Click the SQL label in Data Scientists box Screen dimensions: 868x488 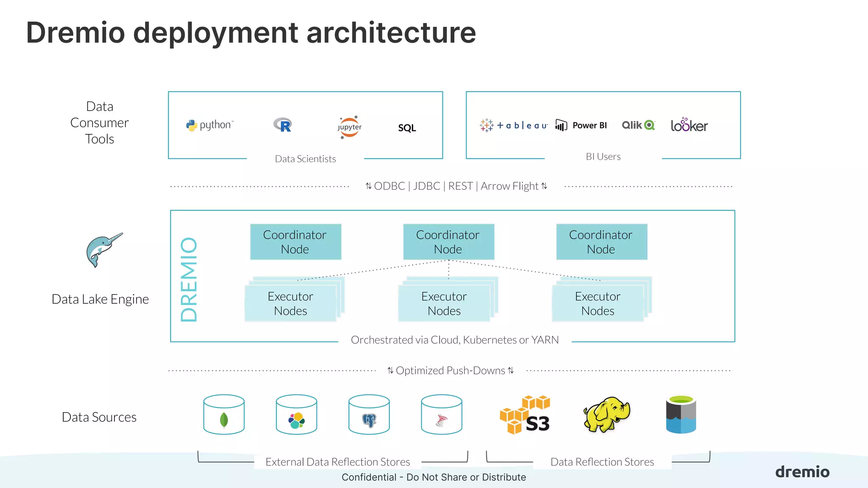[x=407, y=128]
